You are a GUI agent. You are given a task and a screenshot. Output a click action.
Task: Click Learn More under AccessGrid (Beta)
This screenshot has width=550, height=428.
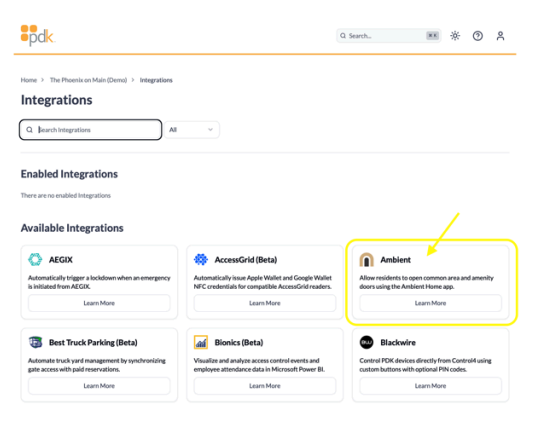[265, 303]
